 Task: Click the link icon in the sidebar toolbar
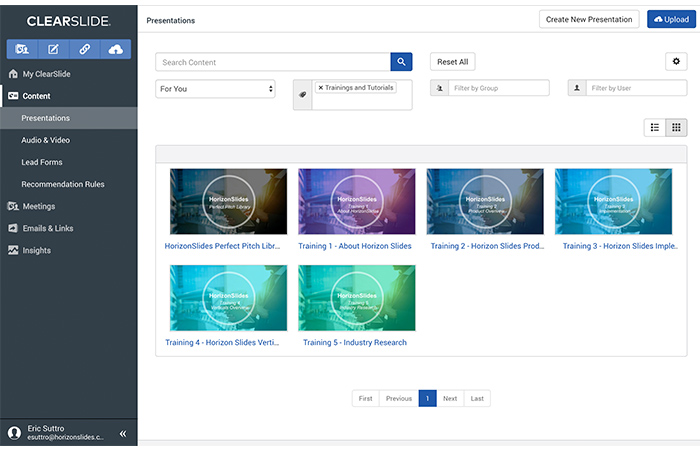pyautogui.click(x=85, y=49)
